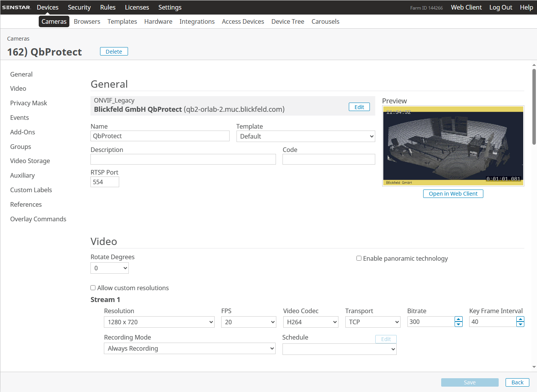Delete the QbProtect camera
The height and width of the screenshot is (392, 537).
coord(114,52)
